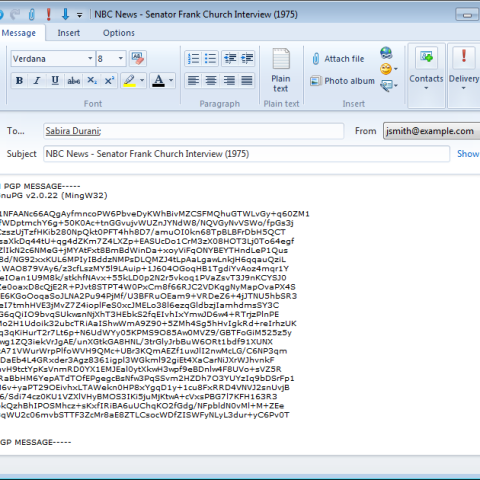Insert a numbered list
Viewport: 480px width, 480px height.
pyautogui.click(x=193, y=58)
